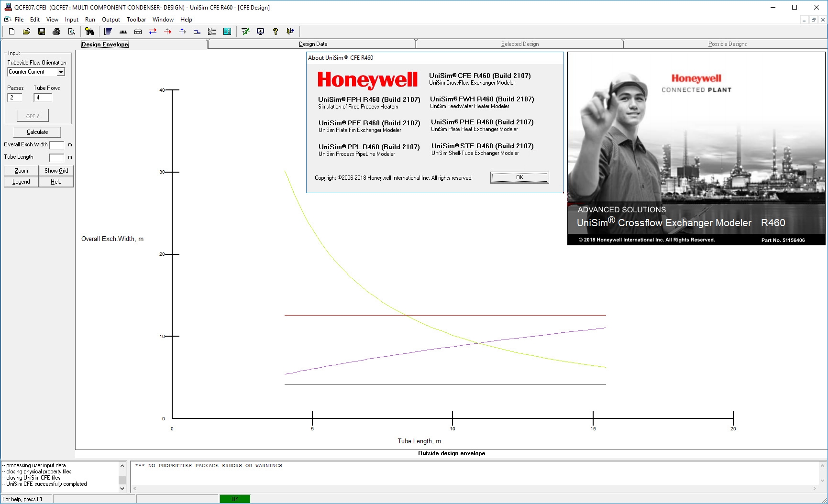
Task: Click the lined-page input icon left of fins icon
Action: pos(108,32)
